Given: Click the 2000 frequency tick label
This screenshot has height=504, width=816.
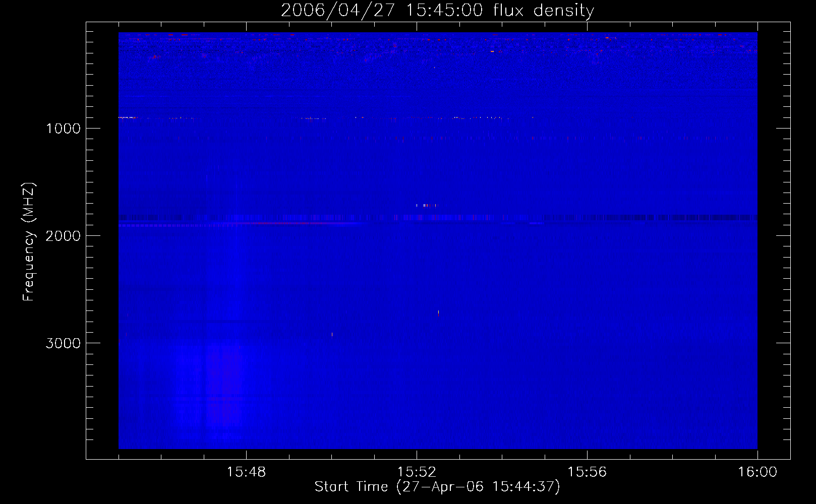Looking at the screenshot, I should click(x=63, y=236).
